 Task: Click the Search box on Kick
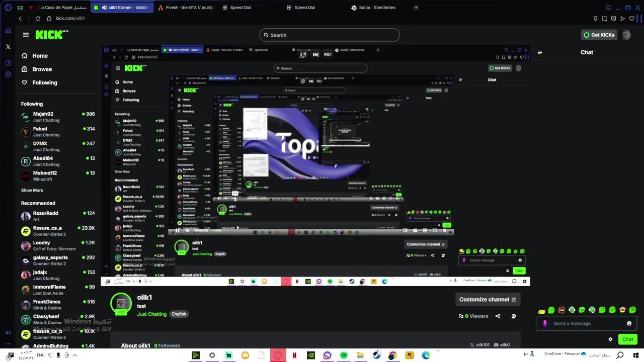click(x=330, y=35)
